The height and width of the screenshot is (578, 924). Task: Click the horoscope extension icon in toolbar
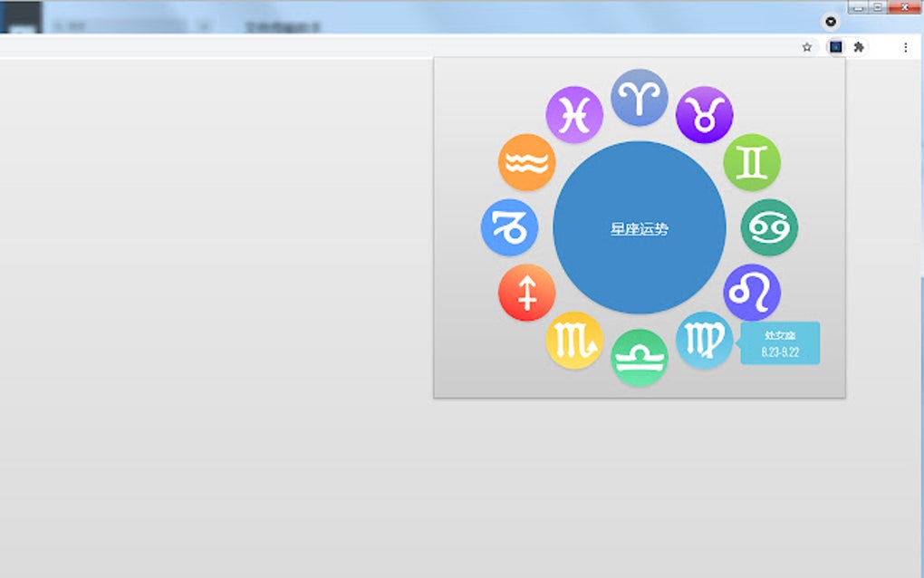coord(833,46)
